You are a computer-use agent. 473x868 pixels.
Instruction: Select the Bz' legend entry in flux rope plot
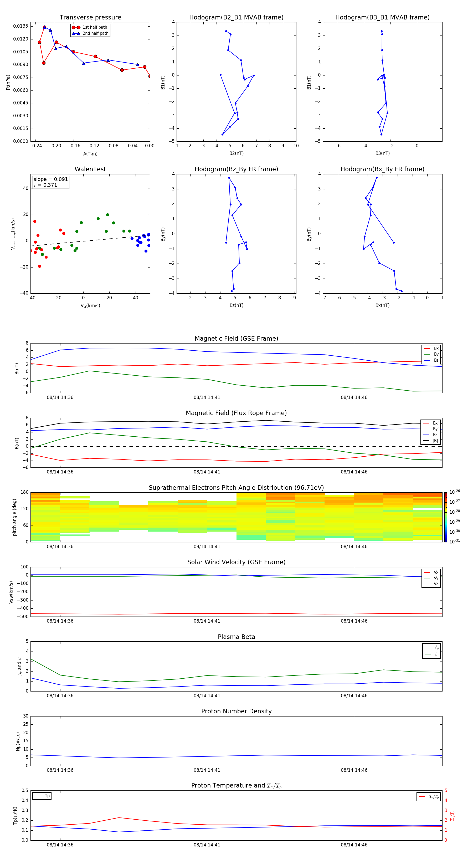click(x=431, y=435)
